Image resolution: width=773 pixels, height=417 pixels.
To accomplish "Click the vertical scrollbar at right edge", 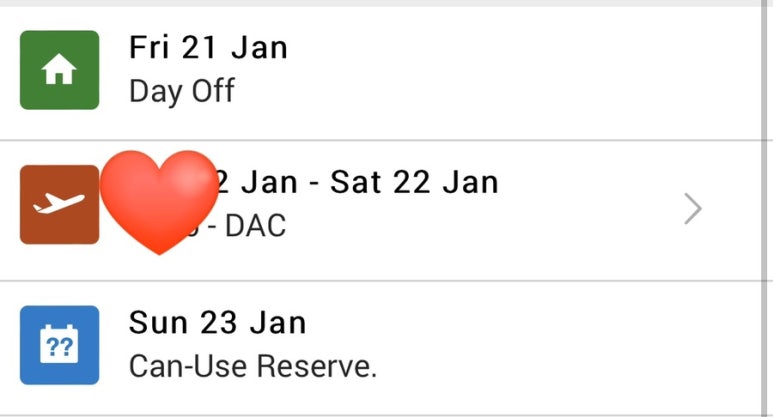I will pos(767,208).
